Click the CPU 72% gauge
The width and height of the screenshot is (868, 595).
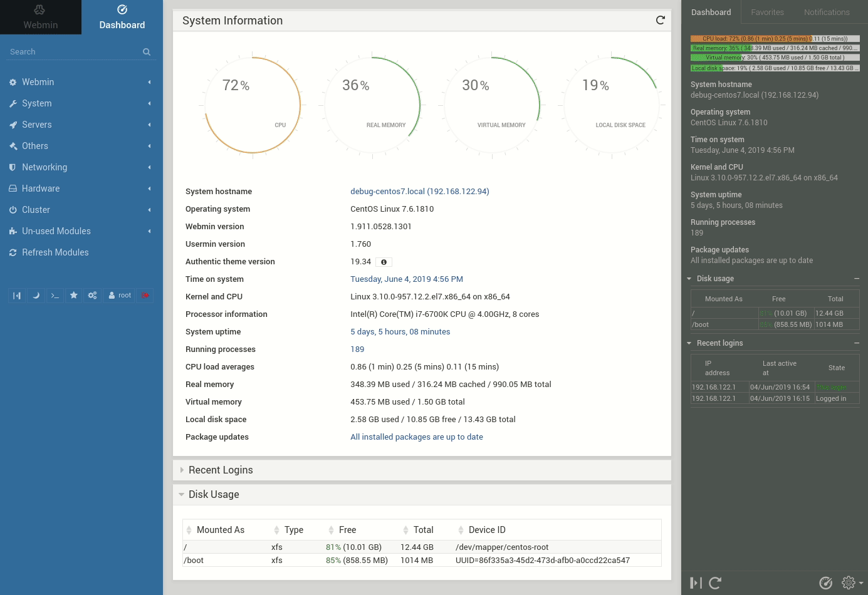253,105
